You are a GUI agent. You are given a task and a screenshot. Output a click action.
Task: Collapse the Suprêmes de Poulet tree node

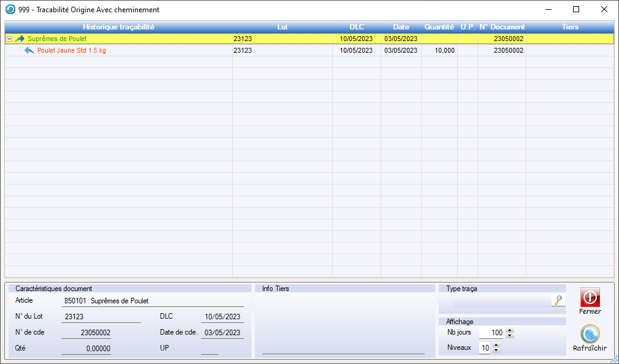[x=9, y=39]
